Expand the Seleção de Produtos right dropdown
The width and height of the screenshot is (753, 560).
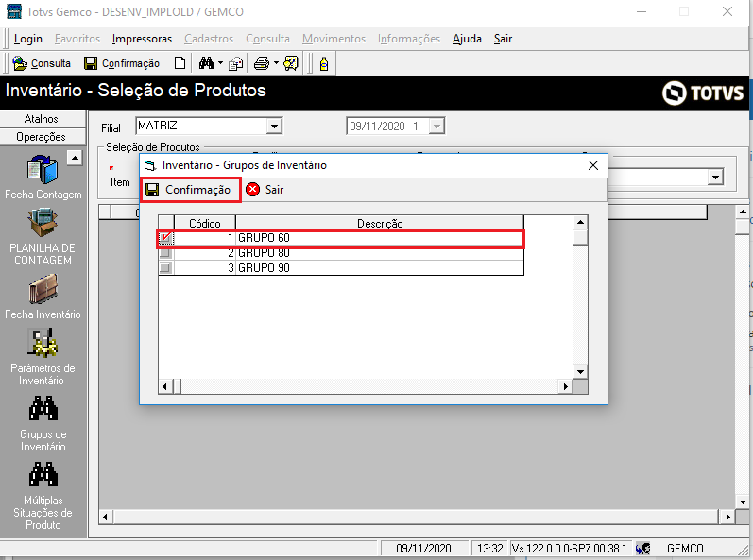pos(715,178)
